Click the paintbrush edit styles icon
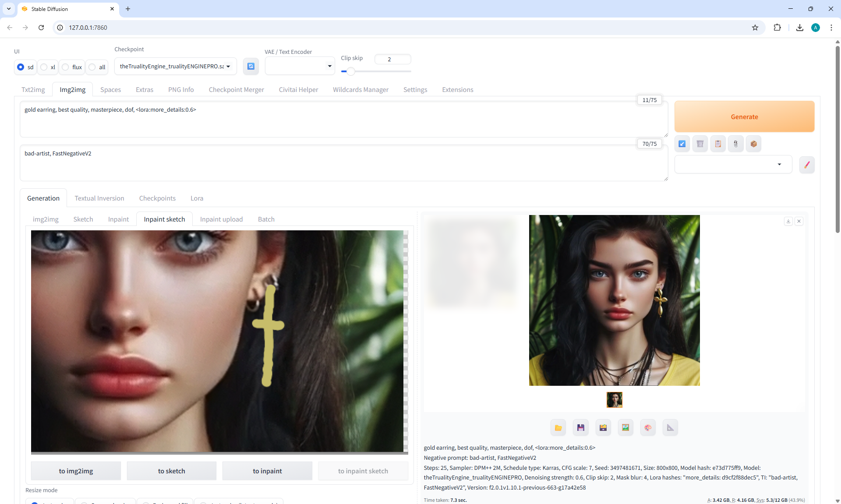Image resolution: width=841 pixels, height=504 pixels. coord(806,165)
